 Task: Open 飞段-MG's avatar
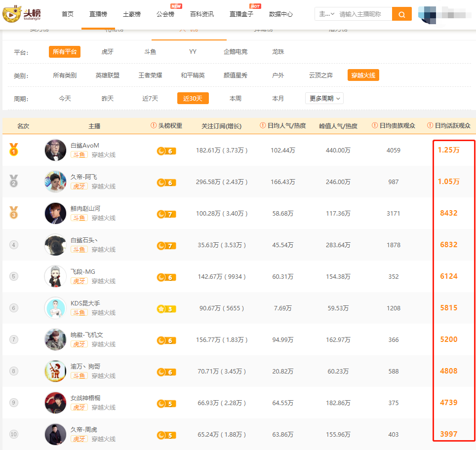pos(55,276)
